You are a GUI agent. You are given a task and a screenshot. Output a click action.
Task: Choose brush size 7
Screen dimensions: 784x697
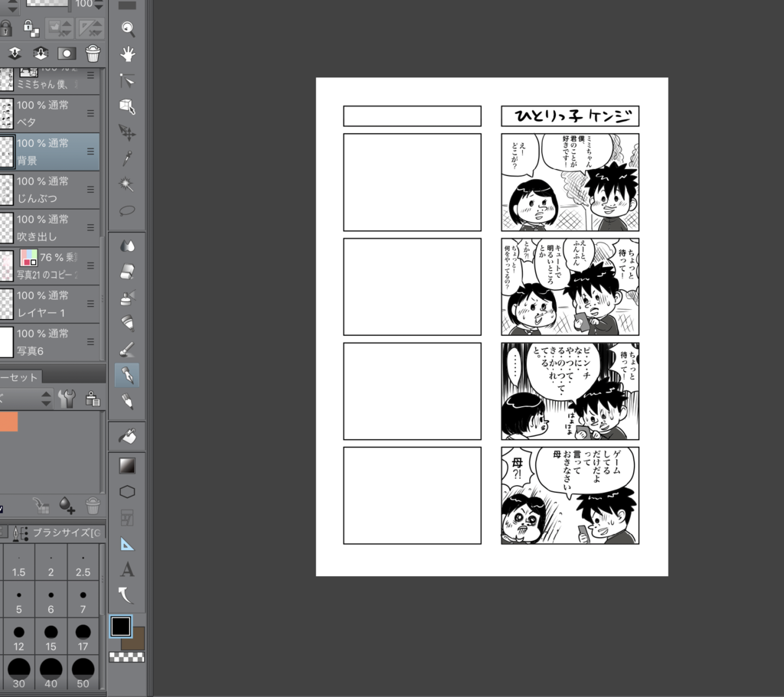(x=83, y=600)
